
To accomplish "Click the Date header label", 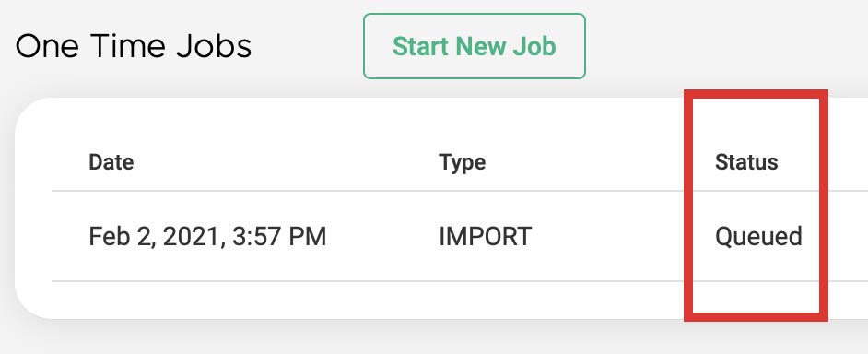I will tap(111, 162).
